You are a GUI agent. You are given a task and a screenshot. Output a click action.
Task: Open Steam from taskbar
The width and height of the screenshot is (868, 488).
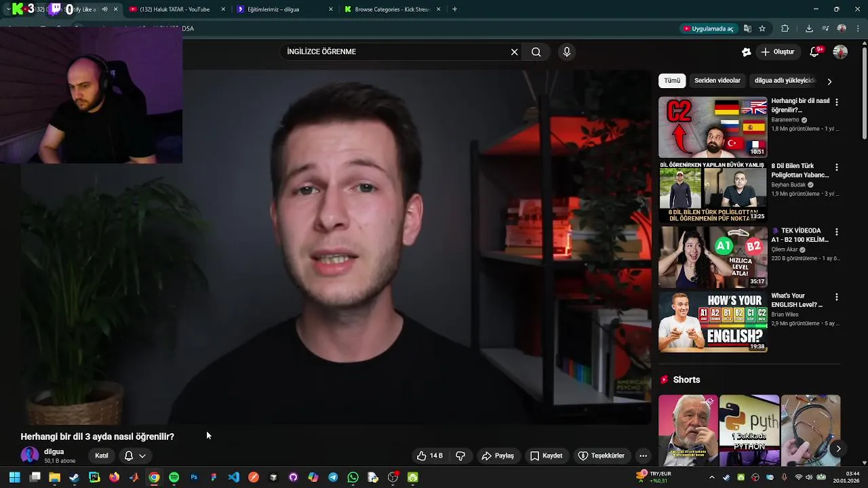pos(75,478)
